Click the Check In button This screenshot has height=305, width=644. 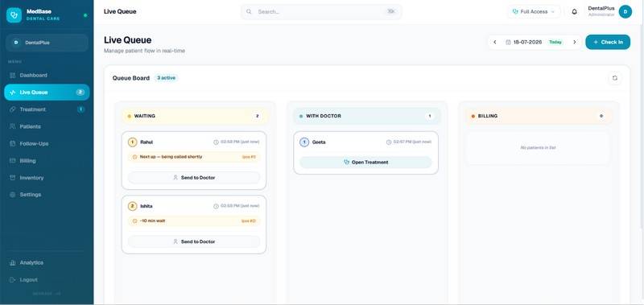click(608, 43)
